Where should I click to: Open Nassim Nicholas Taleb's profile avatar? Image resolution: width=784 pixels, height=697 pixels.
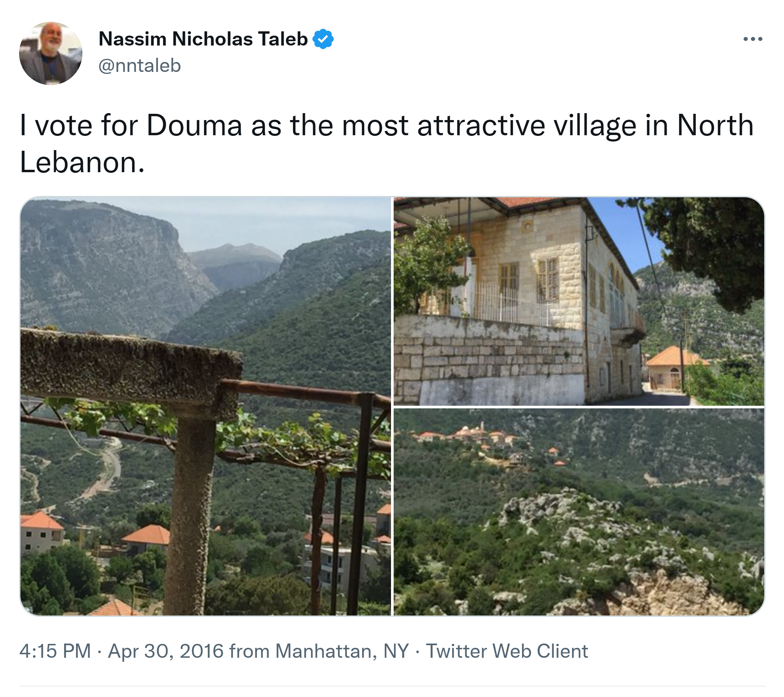pos(51,53)
